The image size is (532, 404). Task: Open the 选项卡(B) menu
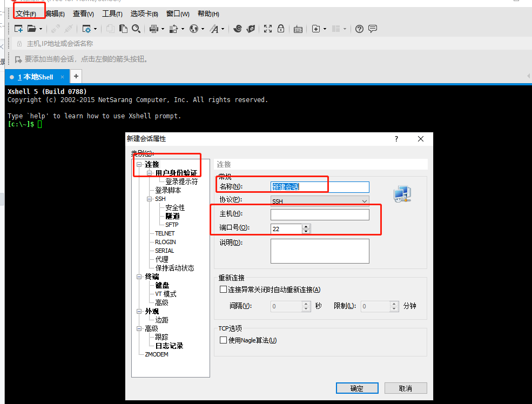[x=144, y=14]
